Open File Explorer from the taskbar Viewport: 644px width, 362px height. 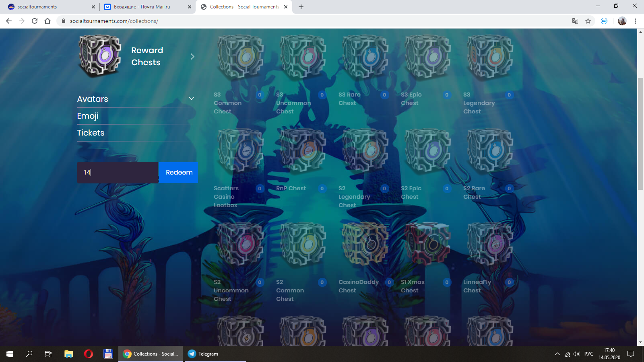click(x=69, y=354)
